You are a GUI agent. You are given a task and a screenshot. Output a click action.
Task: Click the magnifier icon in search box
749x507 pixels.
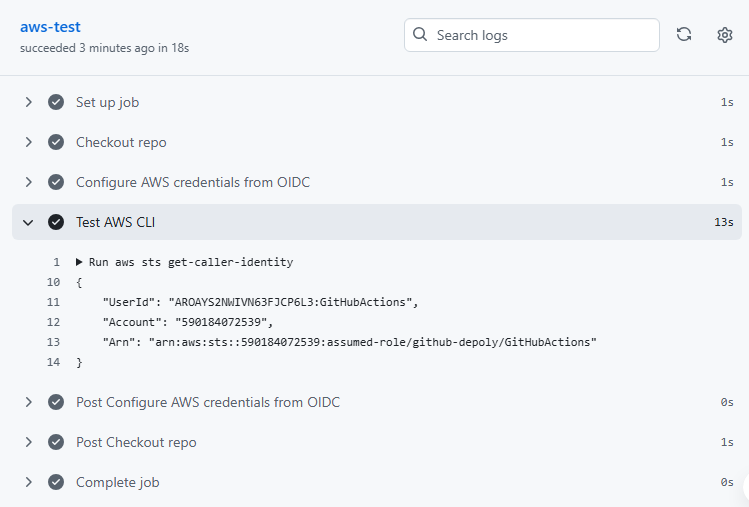tap(420, 35)
